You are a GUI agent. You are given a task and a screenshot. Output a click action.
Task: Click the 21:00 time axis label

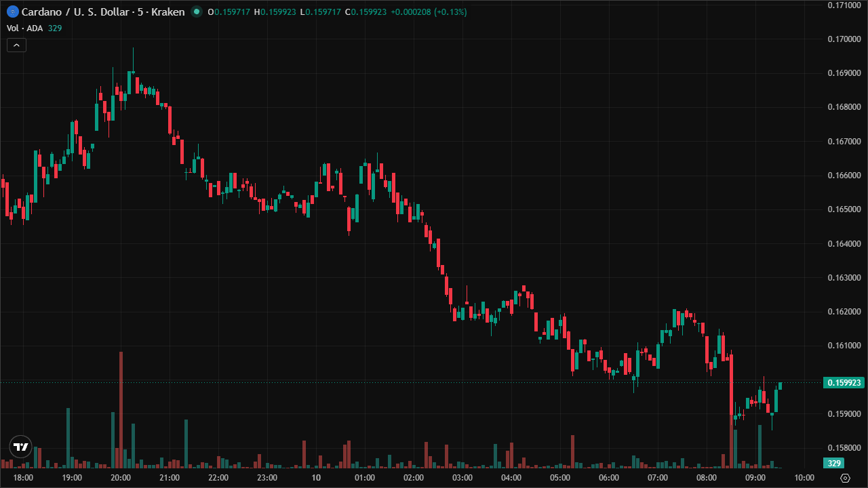point(170,478)
